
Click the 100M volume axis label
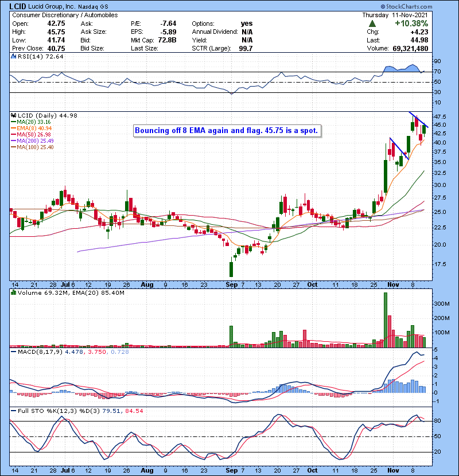[x=442, y=333]
